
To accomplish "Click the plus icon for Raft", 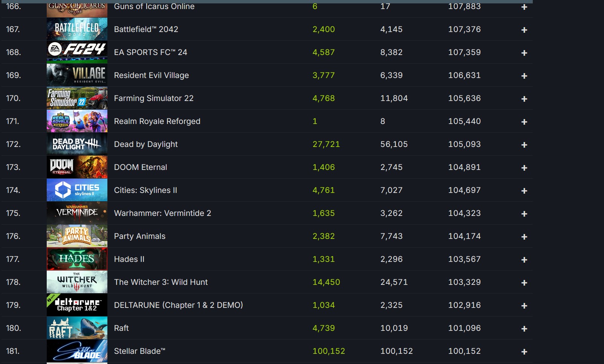I will [x=524, y=329].
